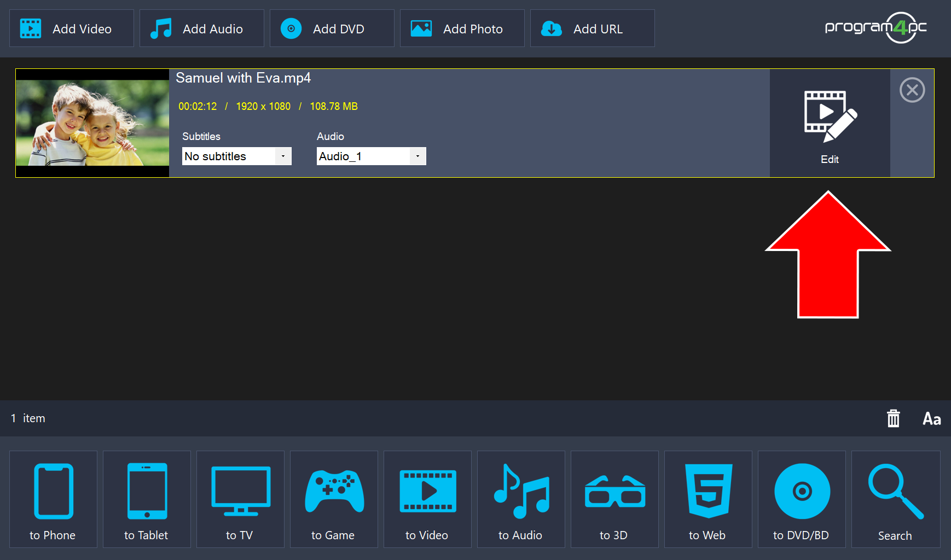Select the to 3D glasses option

point(614,499)
